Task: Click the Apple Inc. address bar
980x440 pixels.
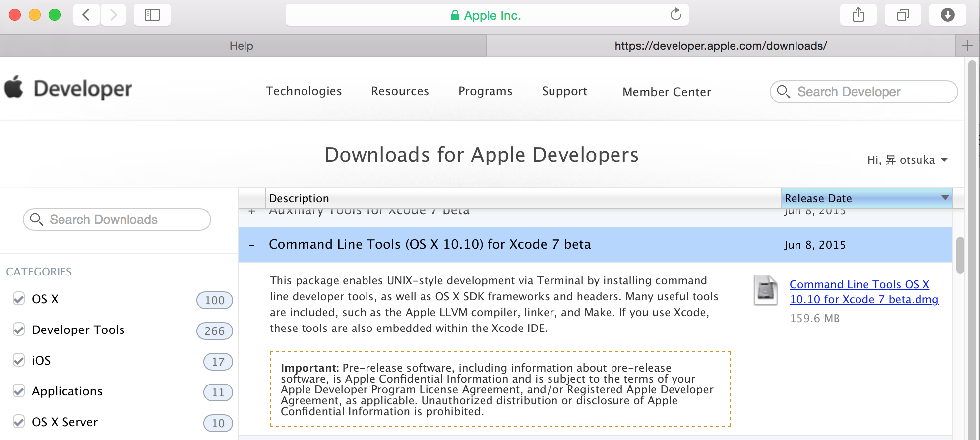Action: coord(487,15)
